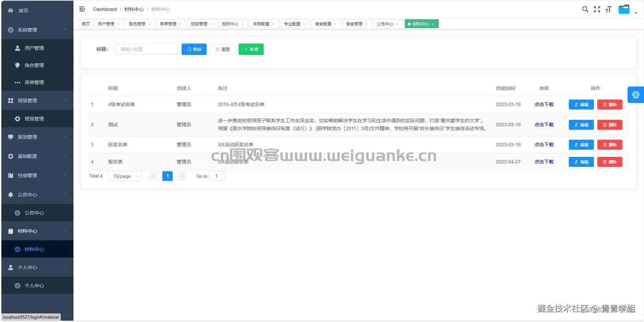Collapse the 个人中心 sidebar group
The height and width of the screenshot is (322, 644).
(37, 267)
